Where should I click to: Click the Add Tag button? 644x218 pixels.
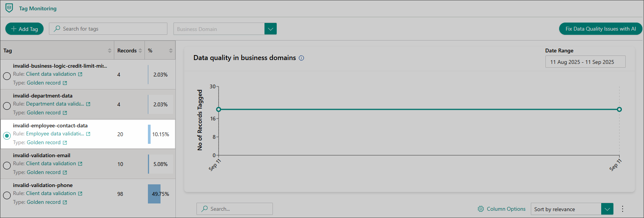click(x=24, y=29)
